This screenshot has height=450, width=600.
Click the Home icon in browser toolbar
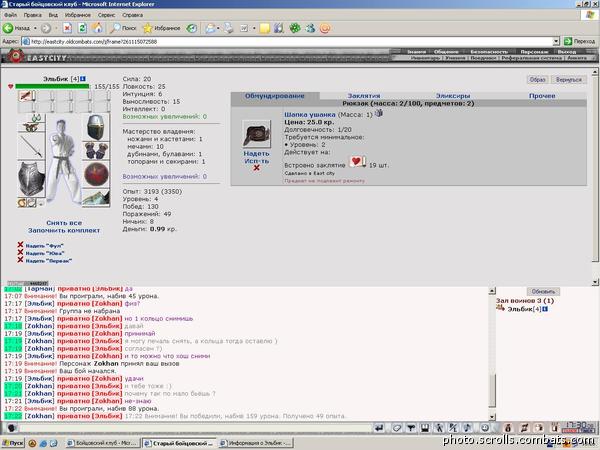[98, 28]
